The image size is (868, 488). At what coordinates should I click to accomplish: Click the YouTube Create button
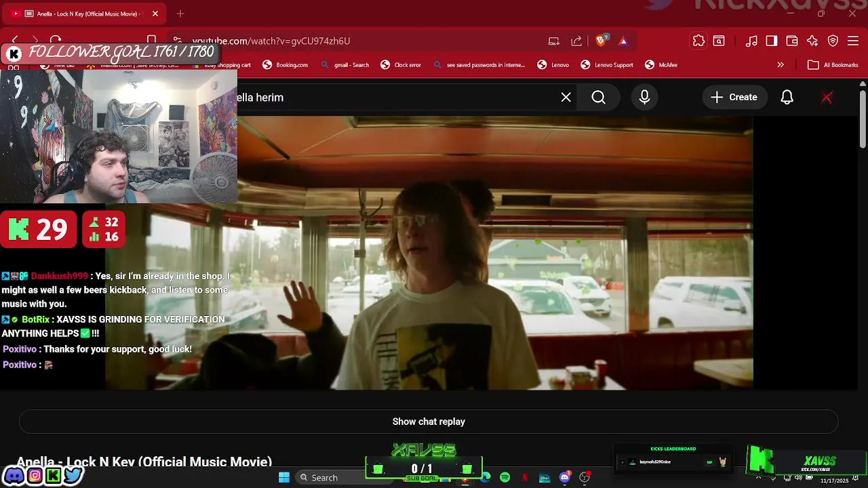pos(734,98)
